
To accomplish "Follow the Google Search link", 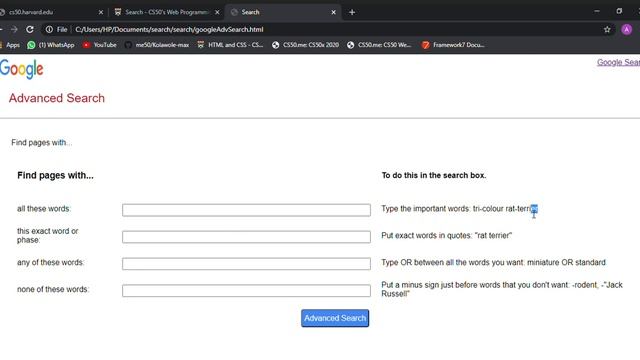I will click(x=618, y=62).
